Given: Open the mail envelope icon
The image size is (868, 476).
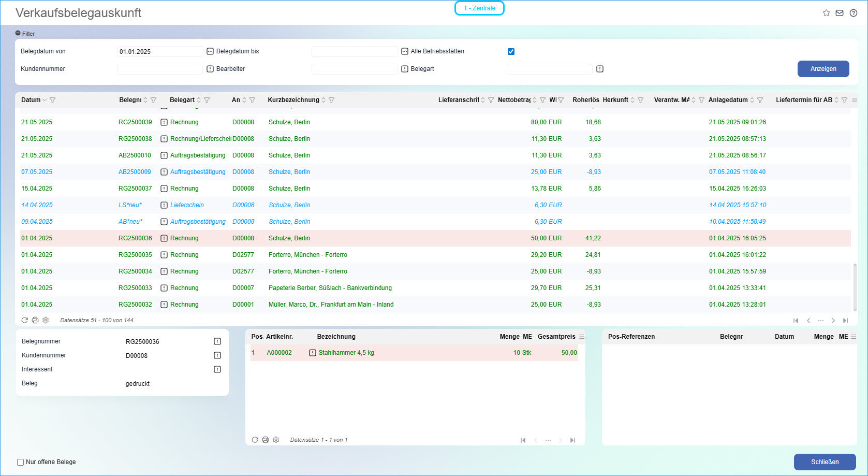Looking at the screenshot, I should (840, 13).
